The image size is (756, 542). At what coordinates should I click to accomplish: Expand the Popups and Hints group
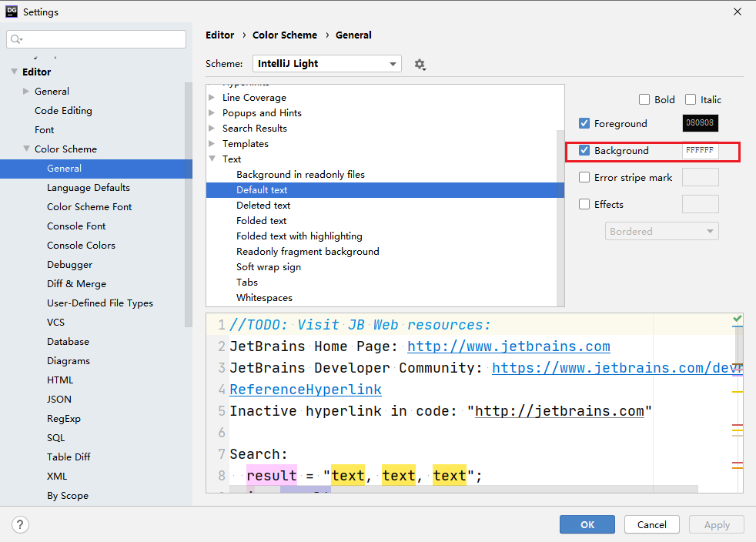click(x=212, y=113)
